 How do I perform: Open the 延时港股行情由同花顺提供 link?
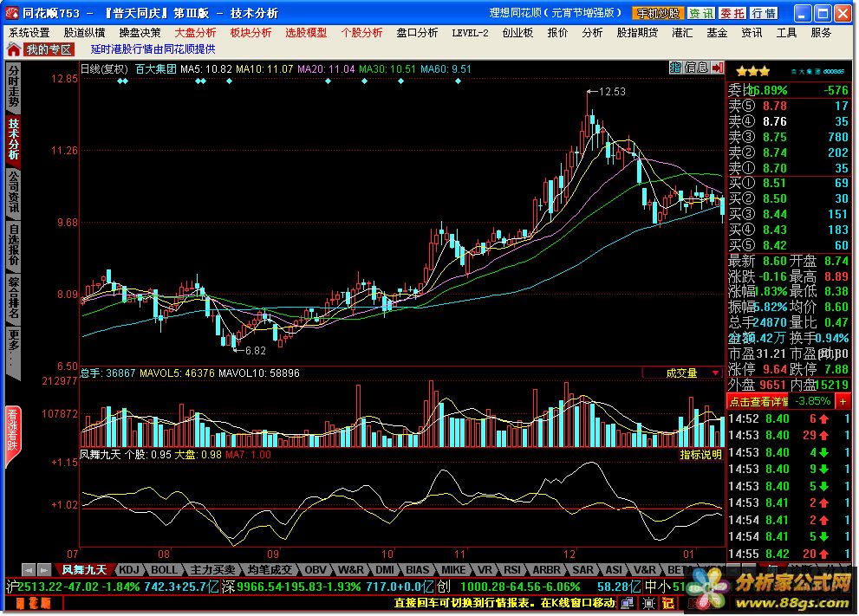[x=153, y=49]
